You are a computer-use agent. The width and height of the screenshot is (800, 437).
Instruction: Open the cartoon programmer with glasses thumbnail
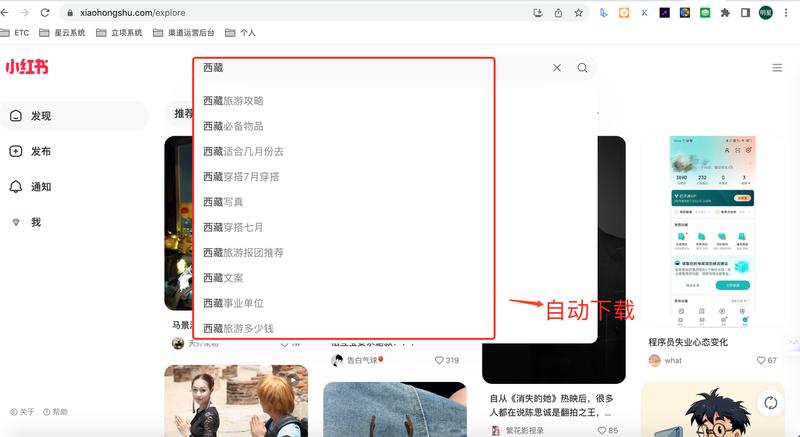pos(712,409)
